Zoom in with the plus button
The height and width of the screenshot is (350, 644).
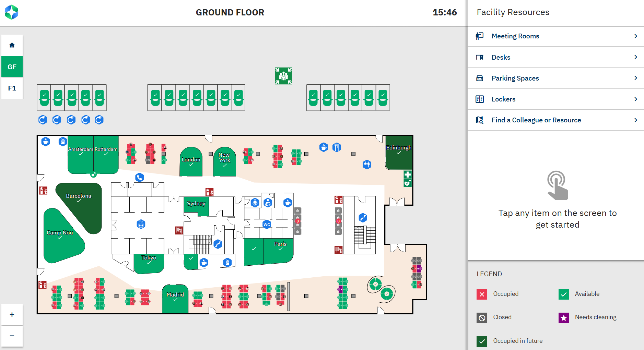(x=12, y=314)
